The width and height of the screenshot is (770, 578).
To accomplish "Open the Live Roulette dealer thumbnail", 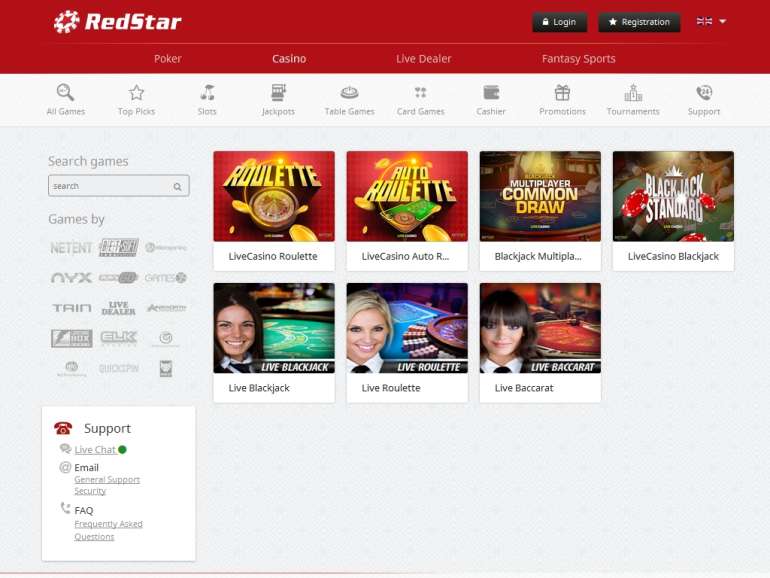I will pos(407,328).
